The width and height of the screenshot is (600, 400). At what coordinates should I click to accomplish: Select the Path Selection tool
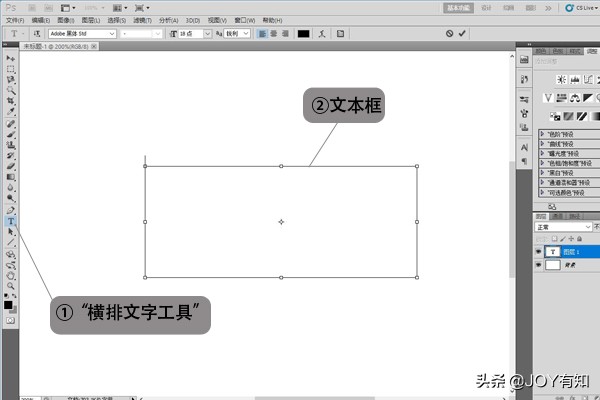[10, 232]
